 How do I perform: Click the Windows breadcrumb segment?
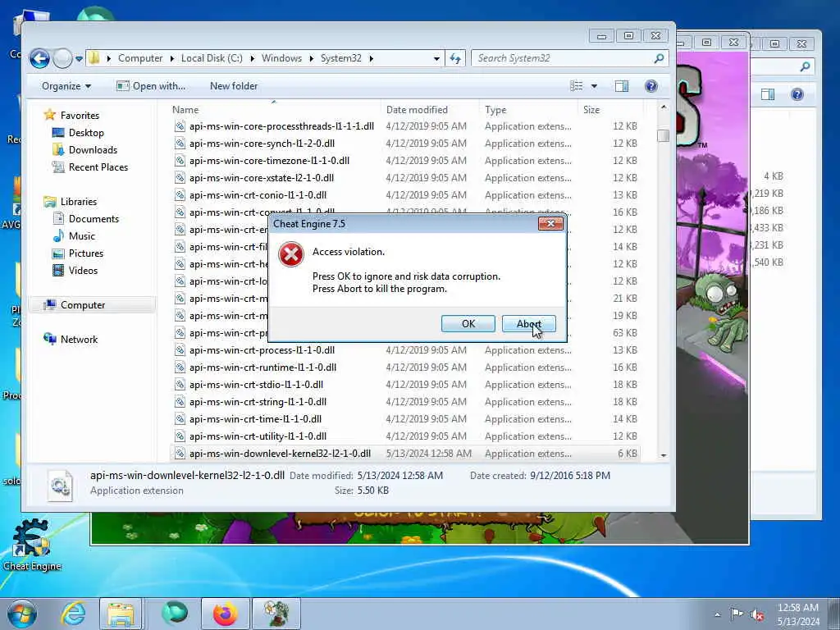tap(281, 58)
